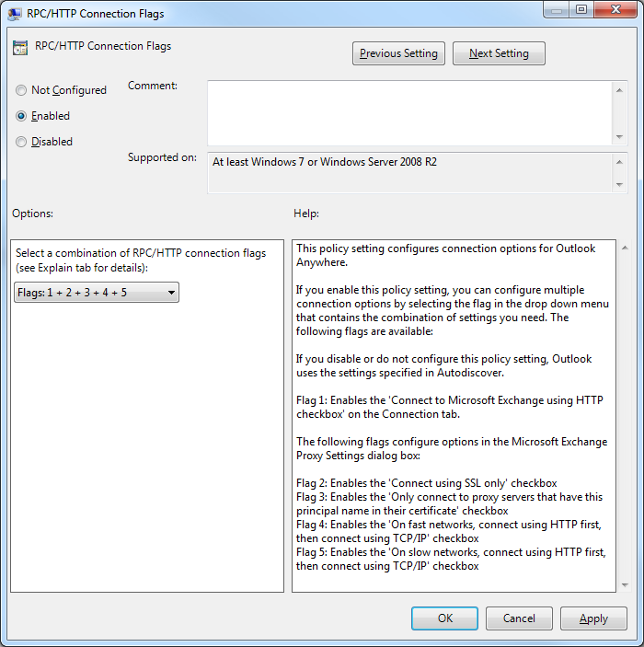The height and width of the screenshot is (647, 644).
Task: Click the Help pane scroll down arrow
Action: [x=625, y=585]
